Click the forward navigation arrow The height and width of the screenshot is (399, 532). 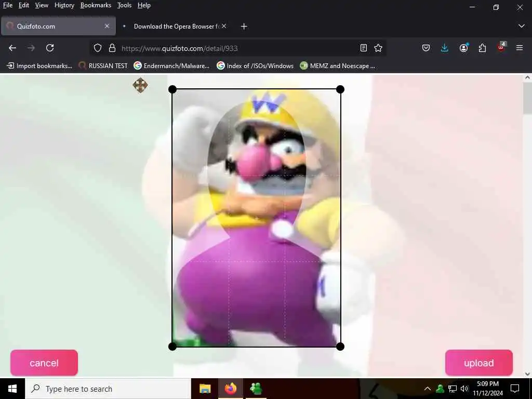point(31,48)
